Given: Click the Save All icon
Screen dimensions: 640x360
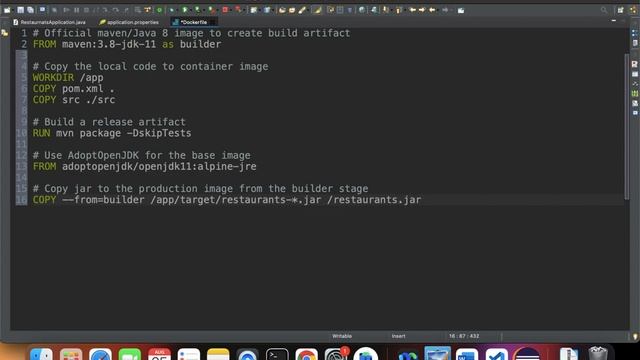Looking at the screenshot, I should (30, 10).
